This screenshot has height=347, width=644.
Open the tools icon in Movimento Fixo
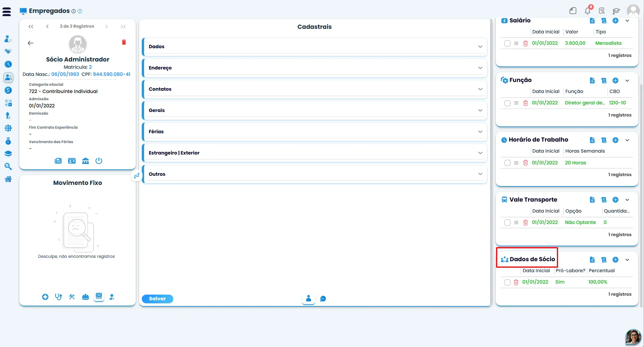(72, 297)
